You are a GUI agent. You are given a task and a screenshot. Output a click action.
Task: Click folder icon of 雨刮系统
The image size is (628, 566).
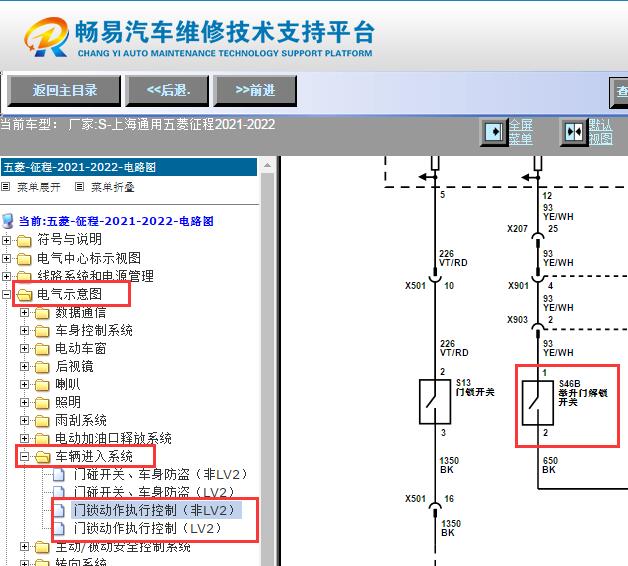42,421
